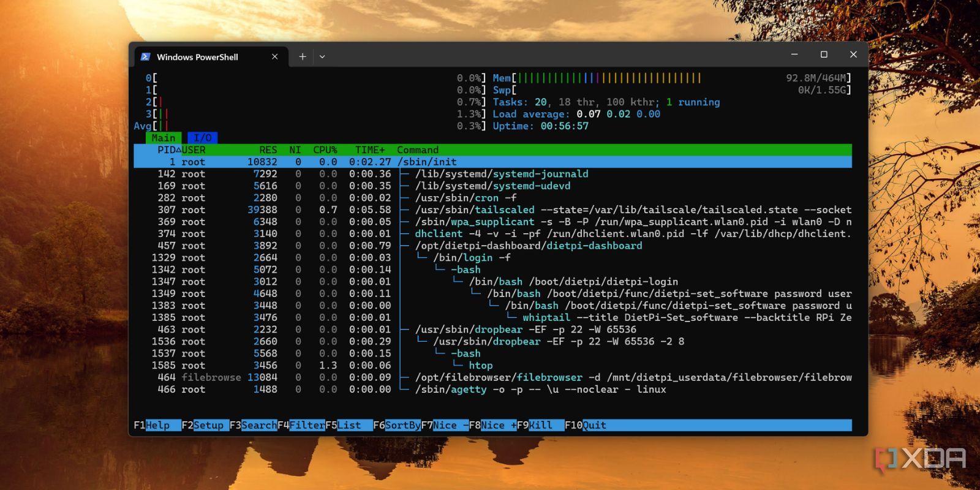Click the Tasks count text
The height and width of the screenshot is (490, 980).
(606, 102)
